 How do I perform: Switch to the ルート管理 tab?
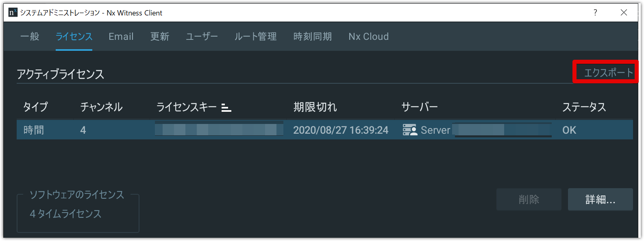point(255,37)
